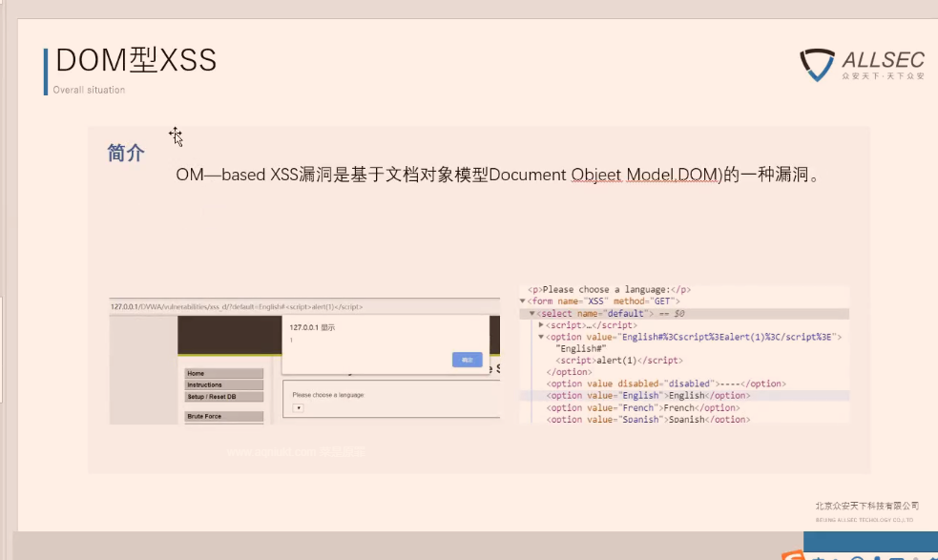This screenshot has height=560, width=938.
Task: Collapse the option value="English#%3Cscript…" node triangle
Action: (541, 337)
